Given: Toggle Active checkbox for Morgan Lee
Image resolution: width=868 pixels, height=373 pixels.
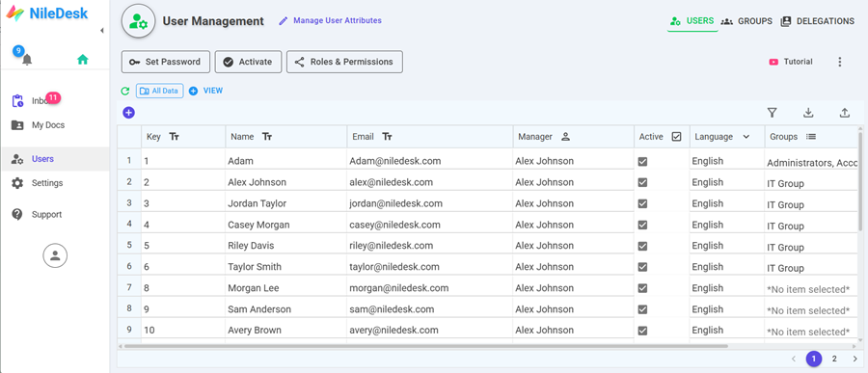Looking at the screenshot, I should (642, 288).
